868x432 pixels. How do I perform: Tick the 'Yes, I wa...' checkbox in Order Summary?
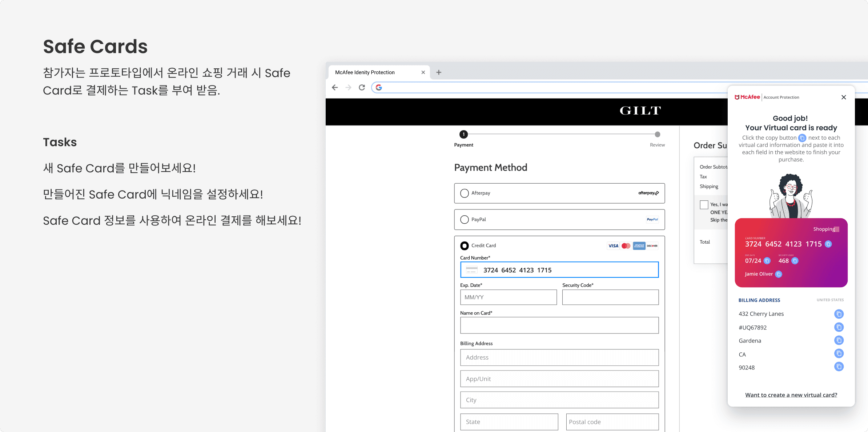(x=704, y=205)
